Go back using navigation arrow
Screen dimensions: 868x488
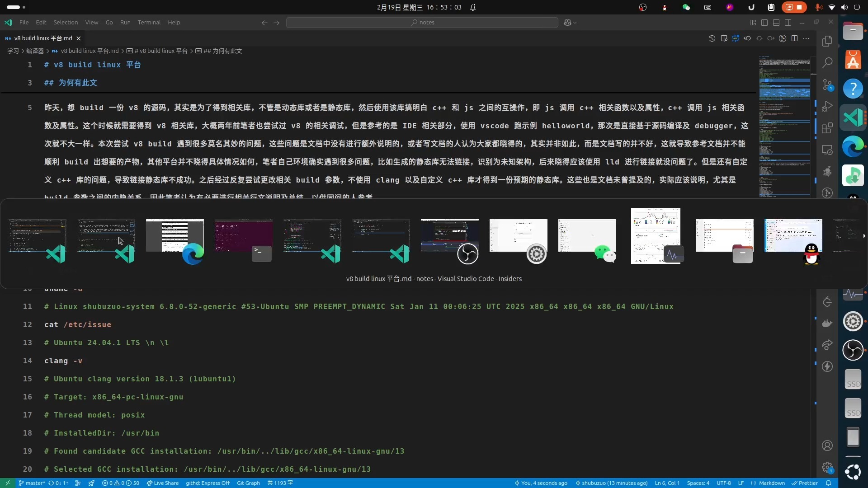point(264,23)
